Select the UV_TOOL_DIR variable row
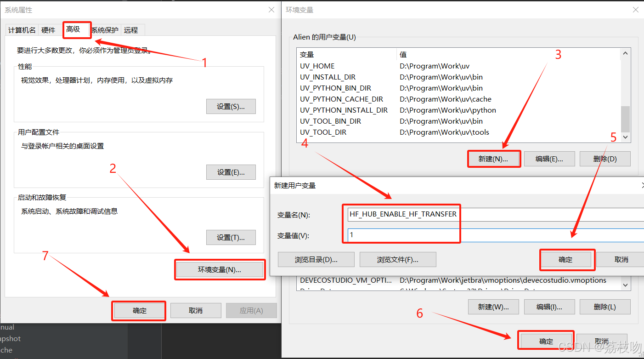This screenshot has width=644, height=359. (x=458, y=132)
